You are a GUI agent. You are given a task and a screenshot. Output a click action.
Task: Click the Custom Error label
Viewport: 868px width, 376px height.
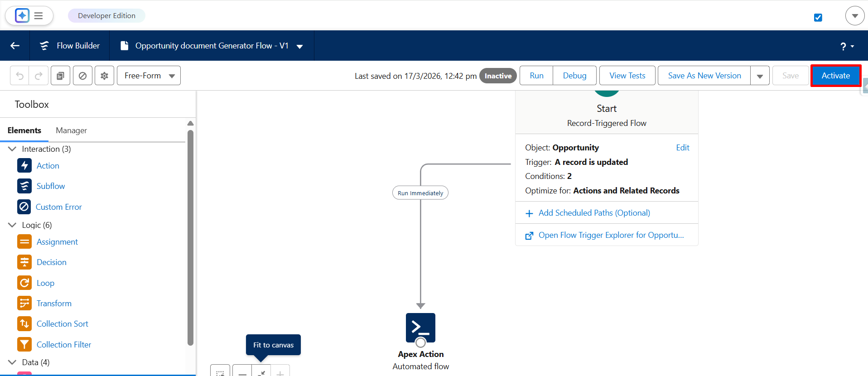pyautogui.click(x=59, y=207)
